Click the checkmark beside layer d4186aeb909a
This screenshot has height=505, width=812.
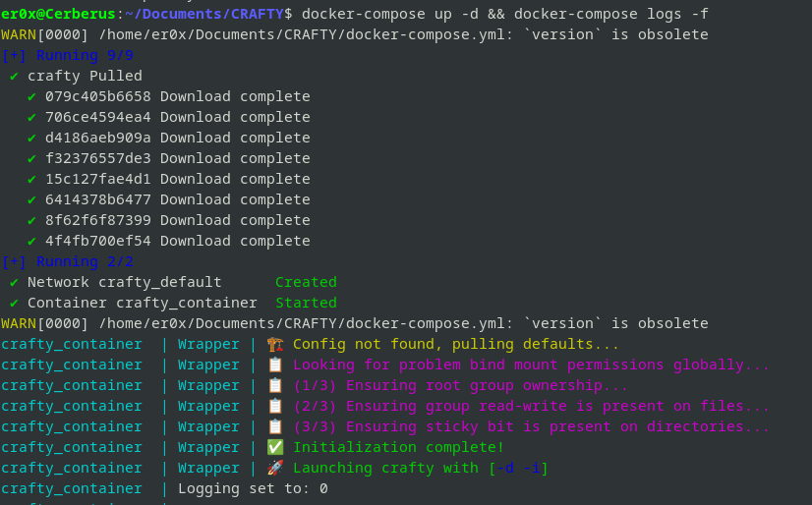pos(31,139)
